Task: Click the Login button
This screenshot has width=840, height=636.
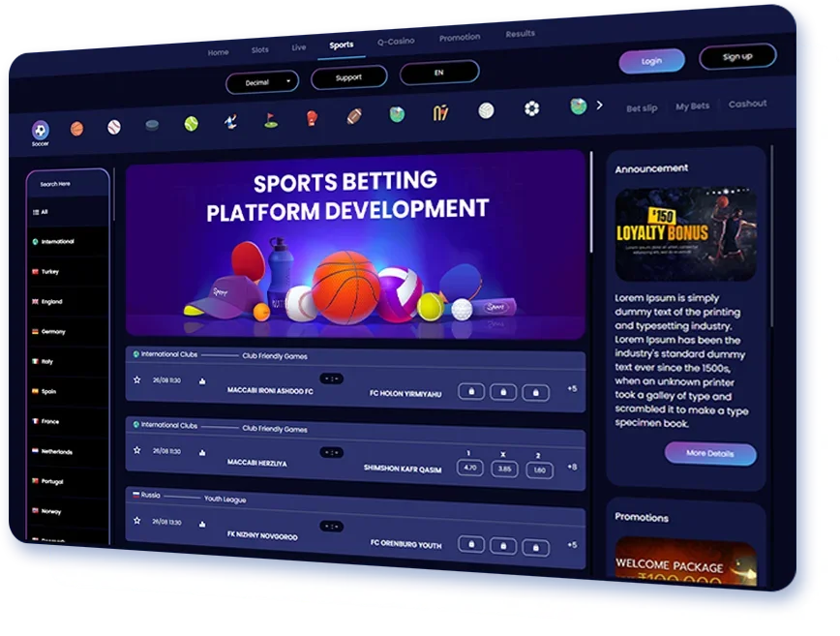Action: [x=652, y=61]
